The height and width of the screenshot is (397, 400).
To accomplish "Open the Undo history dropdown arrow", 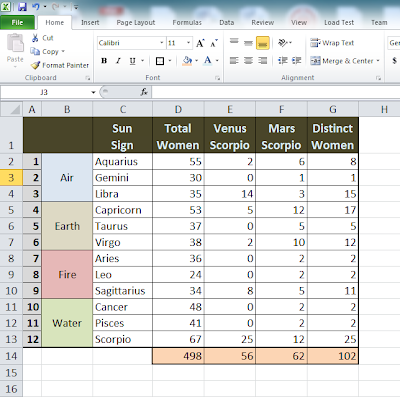I will [45, 7].
